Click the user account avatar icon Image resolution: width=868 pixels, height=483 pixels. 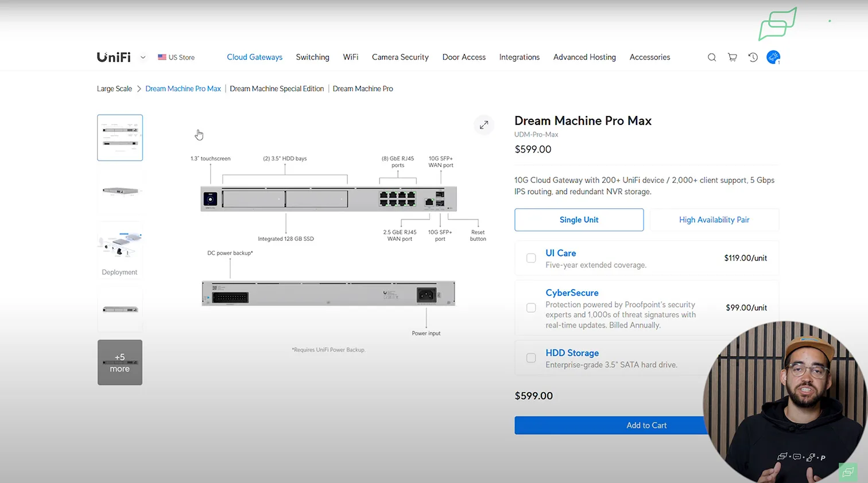pyautogui.click(x=773, y=57)
